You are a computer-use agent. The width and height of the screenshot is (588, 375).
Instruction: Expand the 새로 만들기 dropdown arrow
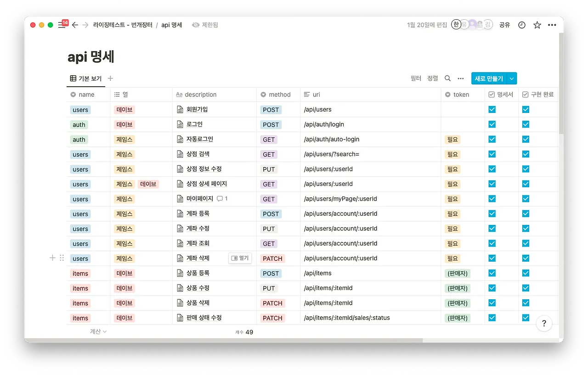(512, 78)
